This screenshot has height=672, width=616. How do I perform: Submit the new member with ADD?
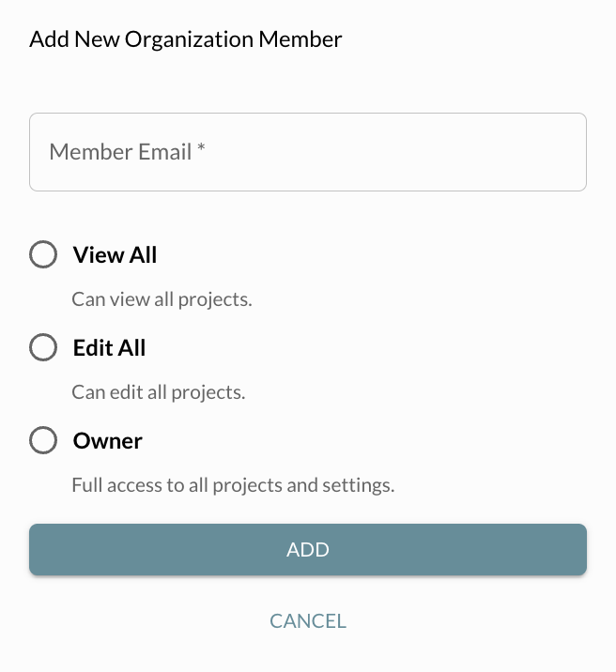pyautogui.click(x=308, y=550)
